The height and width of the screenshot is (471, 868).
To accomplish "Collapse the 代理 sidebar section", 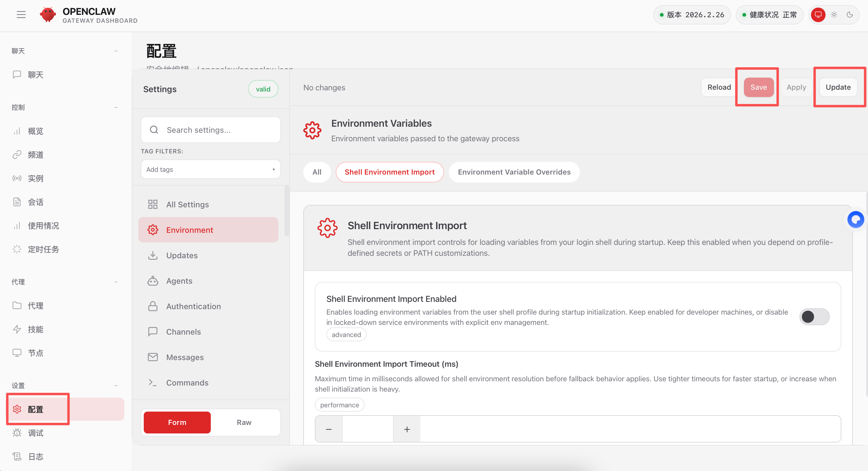I will coord(116,282).
